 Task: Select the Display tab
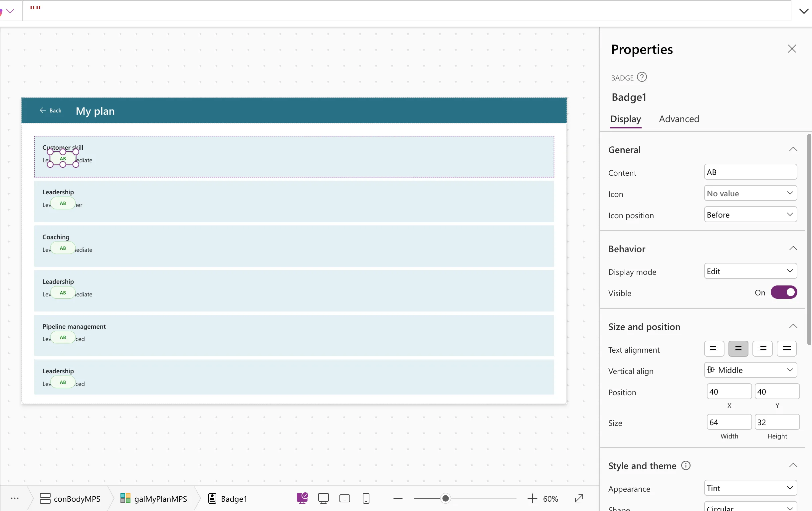[626, 119]
